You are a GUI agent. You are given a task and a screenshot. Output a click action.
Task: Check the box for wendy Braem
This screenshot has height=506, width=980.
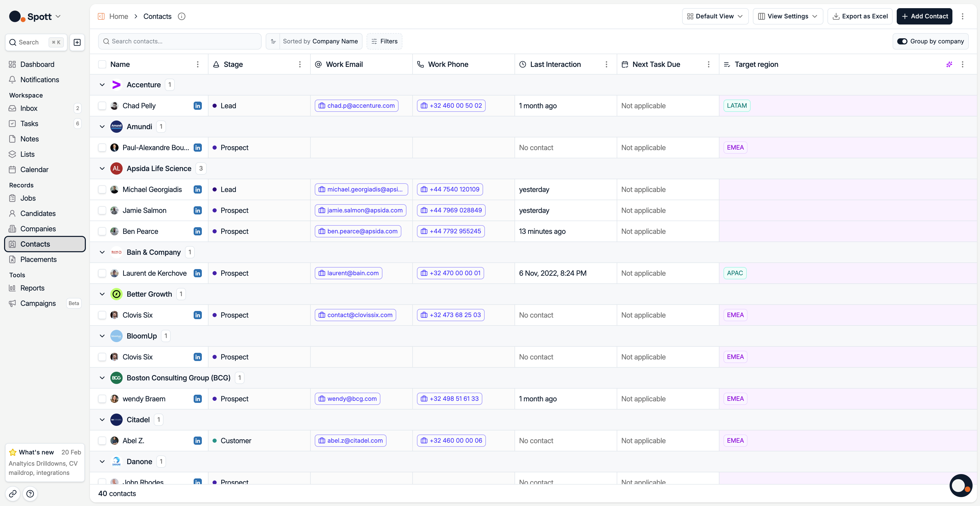pyautogui.click(x=102, y=399)
